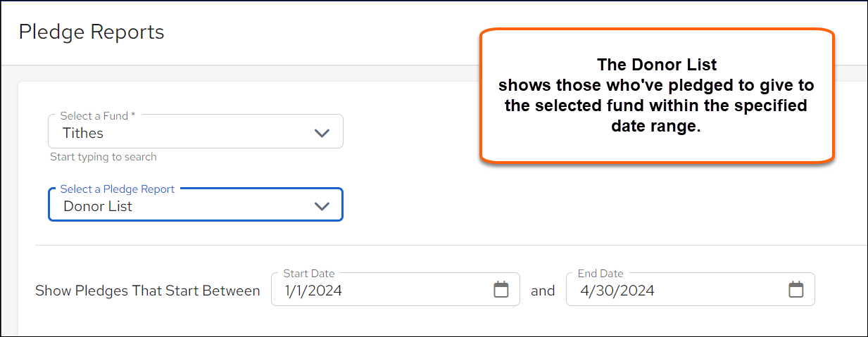Click into the 4/30/2024 end date field
The height and width of the screenshot is (337, 868).
point(691,289)
